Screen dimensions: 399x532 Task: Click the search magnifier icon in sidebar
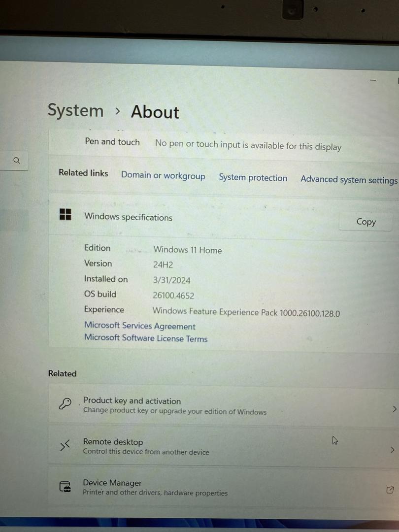coord(17,160)
